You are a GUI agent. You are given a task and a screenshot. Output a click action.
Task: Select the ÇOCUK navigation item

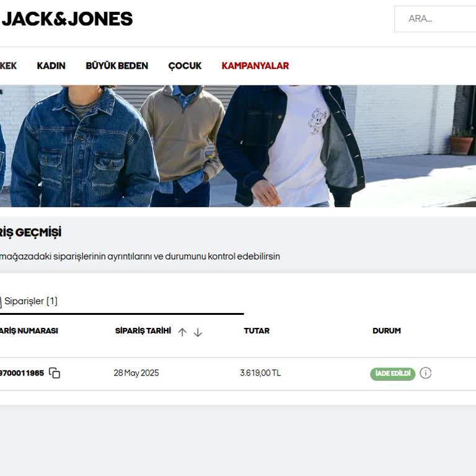185,66
